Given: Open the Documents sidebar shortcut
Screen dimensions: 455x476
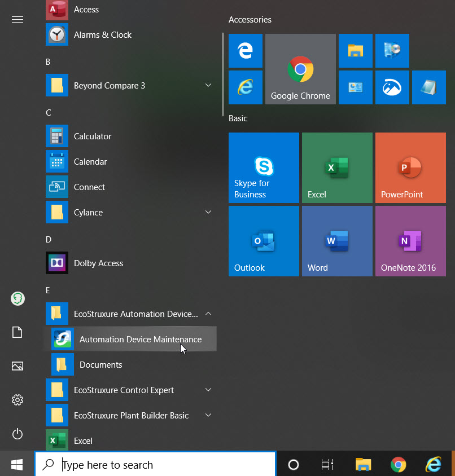Looking at the screenshot, I should (x=17, y=332).
